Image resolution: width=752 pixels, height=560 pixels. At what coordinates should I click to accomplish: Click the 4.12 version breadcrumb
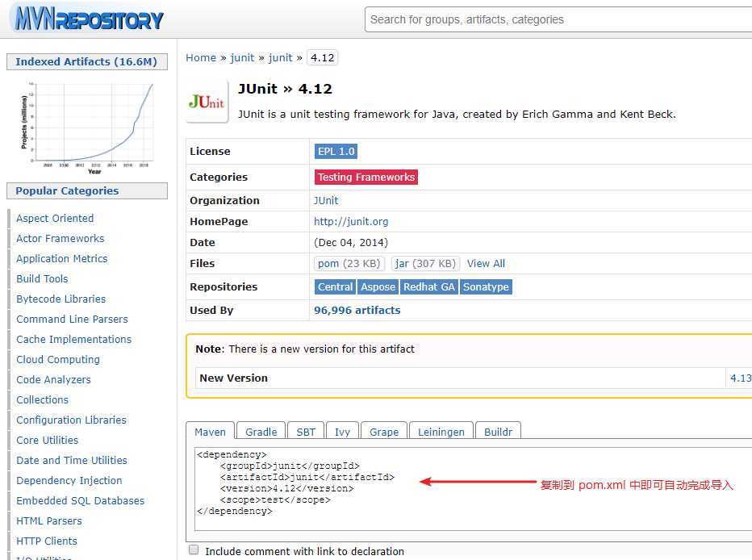tap(322, 57)
